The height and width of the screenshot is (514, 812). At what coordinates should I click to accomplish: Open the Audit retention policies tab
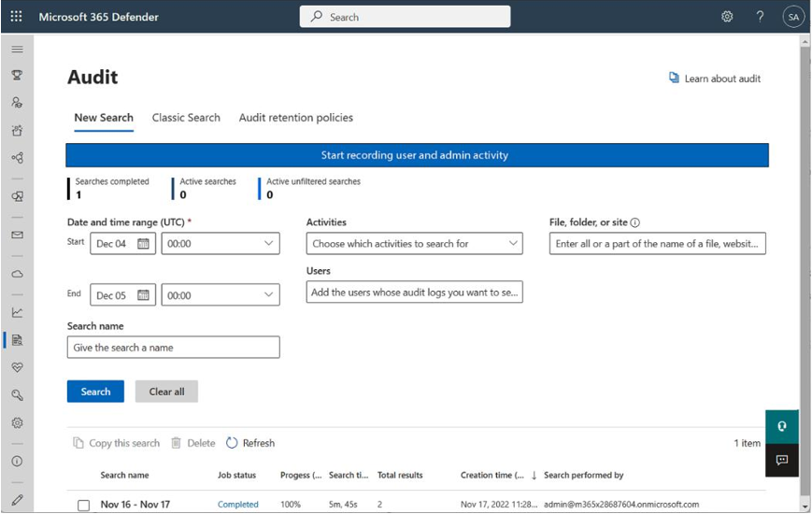[295, 118]
